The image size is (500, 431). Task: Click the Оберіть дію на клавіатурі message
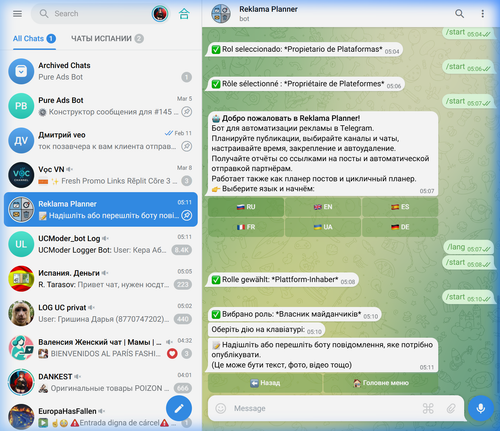click(266, 330)
